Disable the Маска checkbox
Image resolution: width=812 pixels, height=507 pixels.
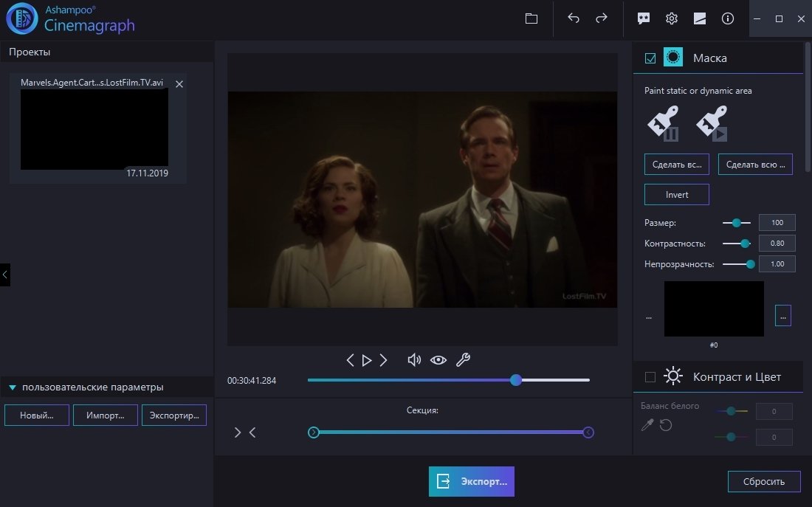[650, 58]
